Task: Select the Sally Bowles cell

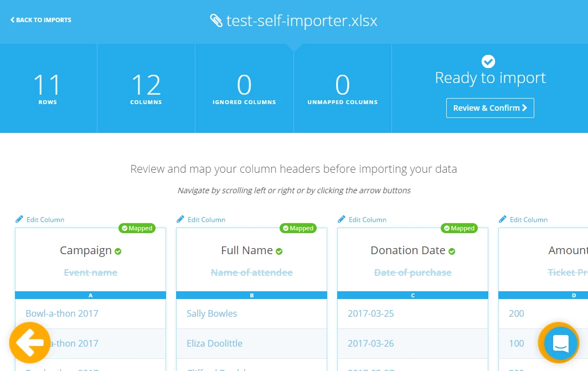Action: (212, 313)
